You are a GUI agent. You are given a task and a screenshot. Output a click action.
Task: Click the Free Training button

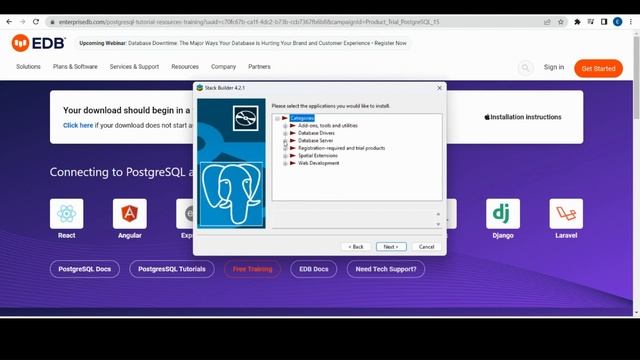(x=252, y=269)
